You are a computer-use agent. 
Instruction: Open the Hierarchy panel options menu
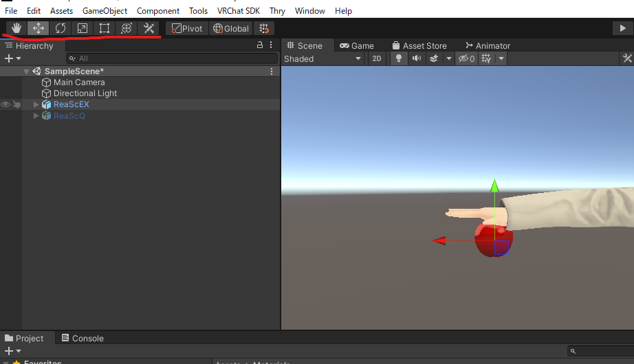[x=271, y=45]
